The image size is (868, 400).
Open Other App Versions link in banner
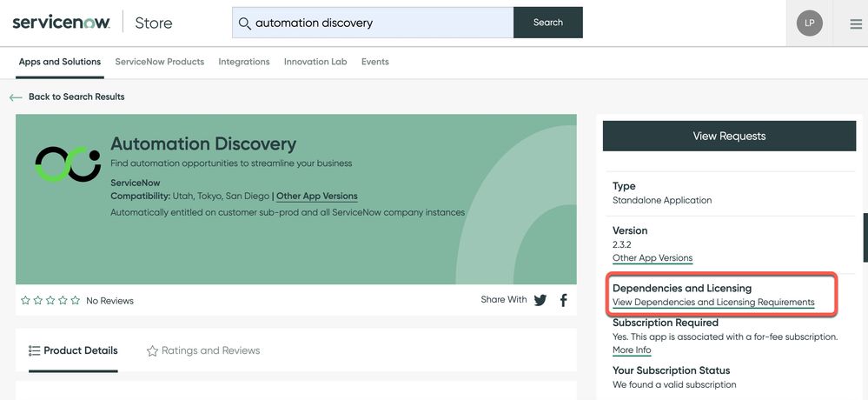(x=316, y=197)
